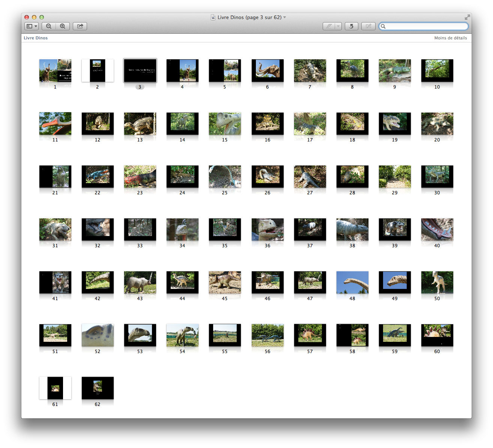Click the 'Moins de détails' link
The image size is (493, 448).
pyautogui.click(x=450, y=38)
